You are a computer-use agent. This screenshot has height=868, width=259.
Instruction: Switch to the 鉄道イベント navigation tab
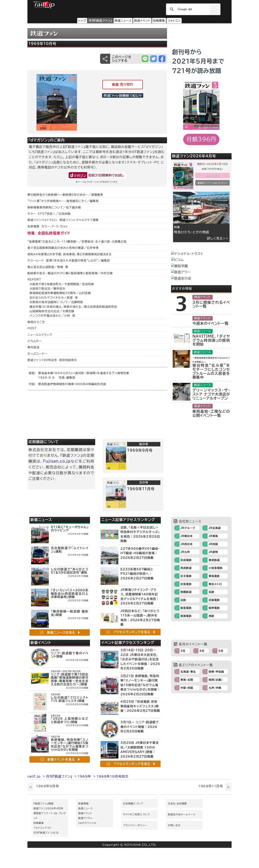[x=142, y=21]
